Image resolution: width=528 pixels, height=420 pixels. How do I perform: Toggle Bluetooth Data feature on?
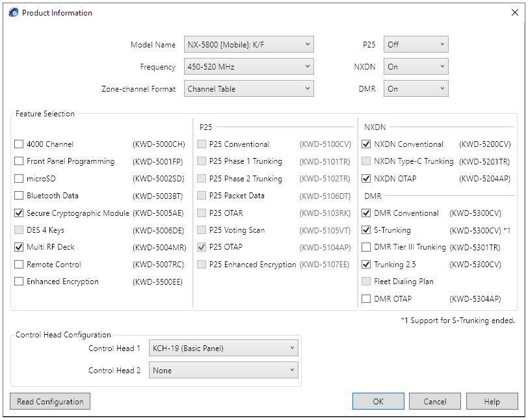point(19,196)
